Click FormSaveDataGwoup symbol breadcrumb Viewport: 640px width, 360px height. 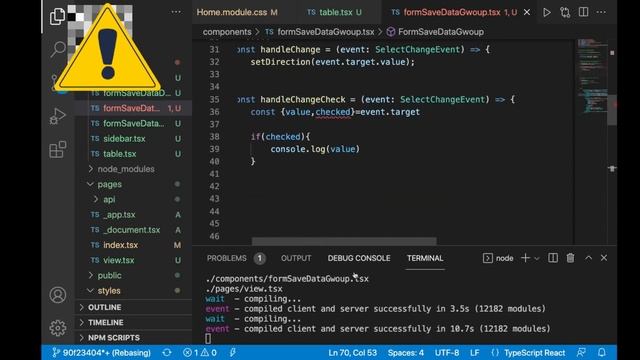tap(435, 32)
